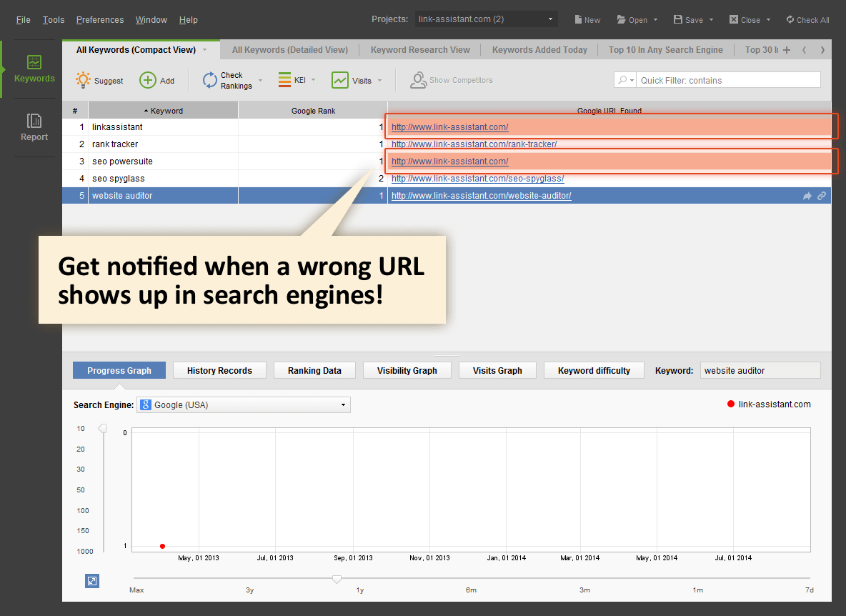Open All Keywords (Compact View) tab dropdown arrow

coord(204,49)
